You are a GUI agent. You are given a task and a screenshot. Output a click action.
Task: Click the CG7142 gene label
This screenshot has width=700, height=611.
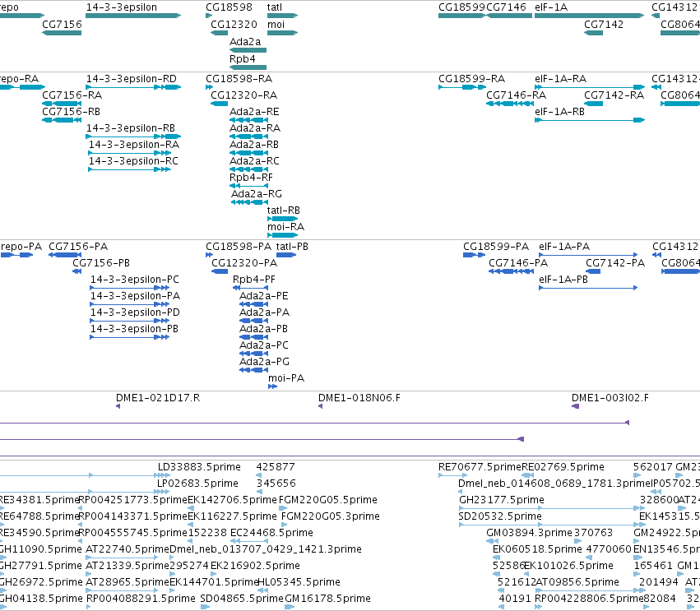[x=604, y=25]
